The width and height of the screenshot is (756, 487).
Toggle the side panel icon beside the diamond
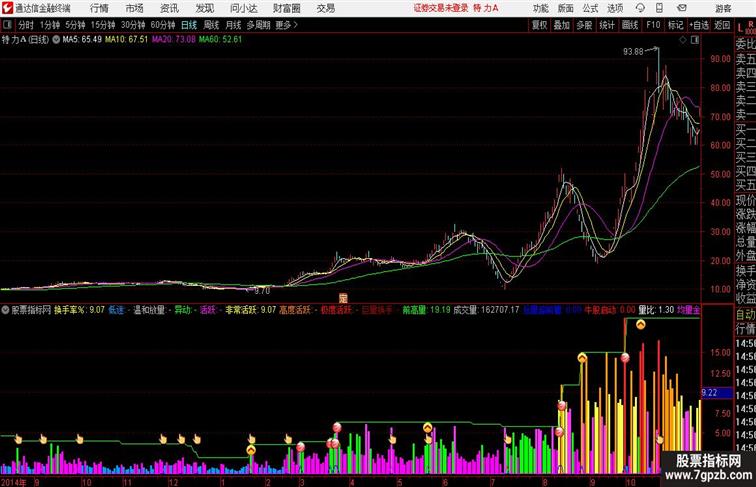coord(695,40)
